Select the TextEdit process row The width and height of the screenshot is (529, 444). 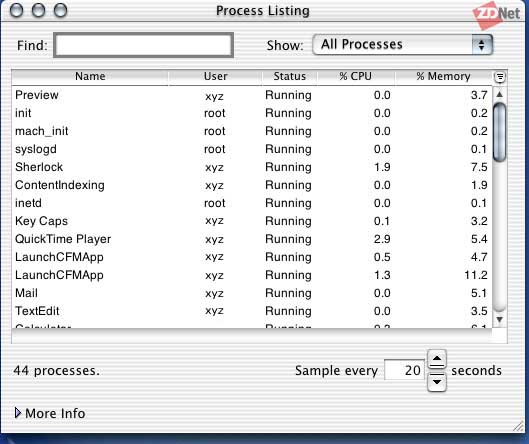click(x=252, y=311)
